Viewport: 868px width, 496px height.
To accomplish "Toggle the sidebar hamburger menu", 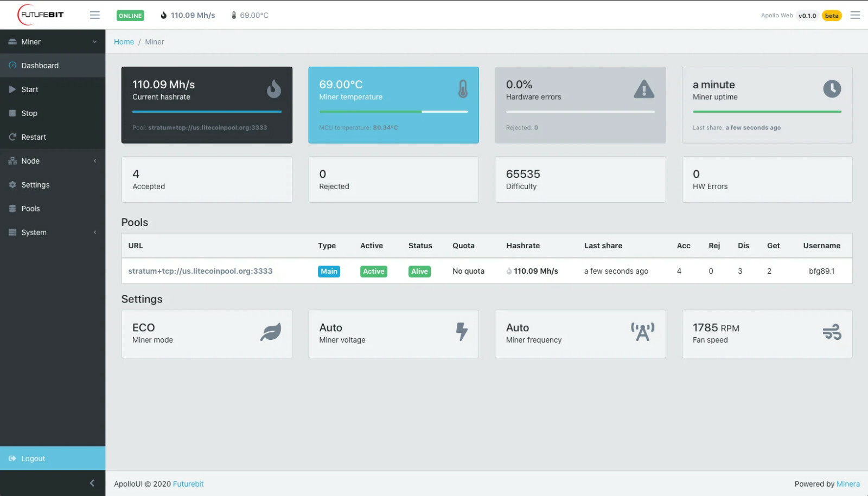I will (95, 15).
